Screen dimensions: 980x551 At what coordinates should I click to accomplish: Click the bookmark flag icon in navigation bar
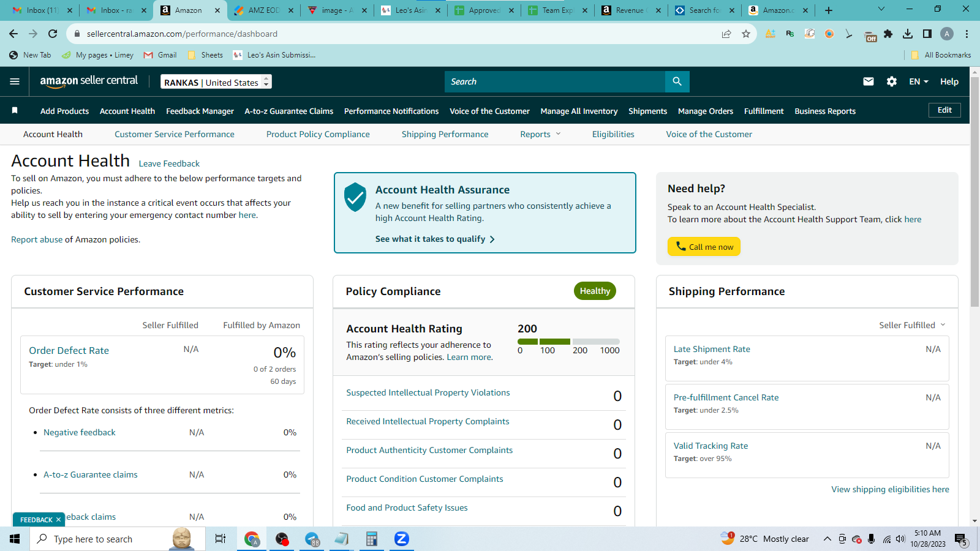[x=15, y=111]
